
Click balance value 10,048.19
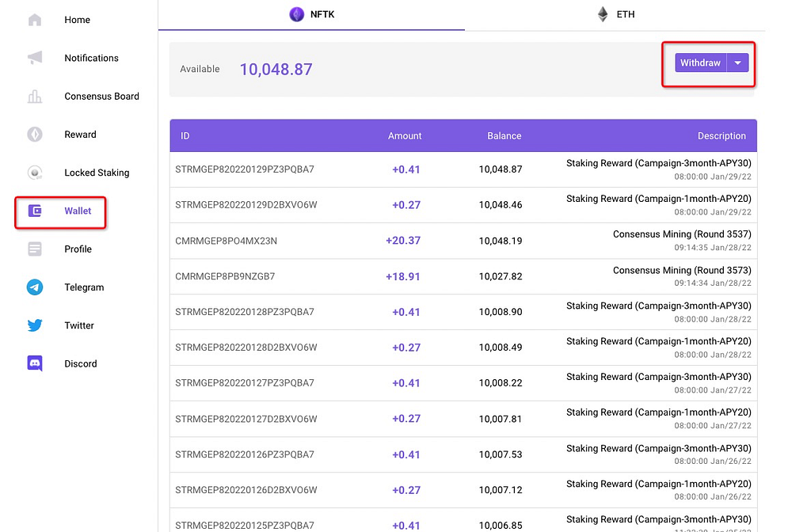501,241
